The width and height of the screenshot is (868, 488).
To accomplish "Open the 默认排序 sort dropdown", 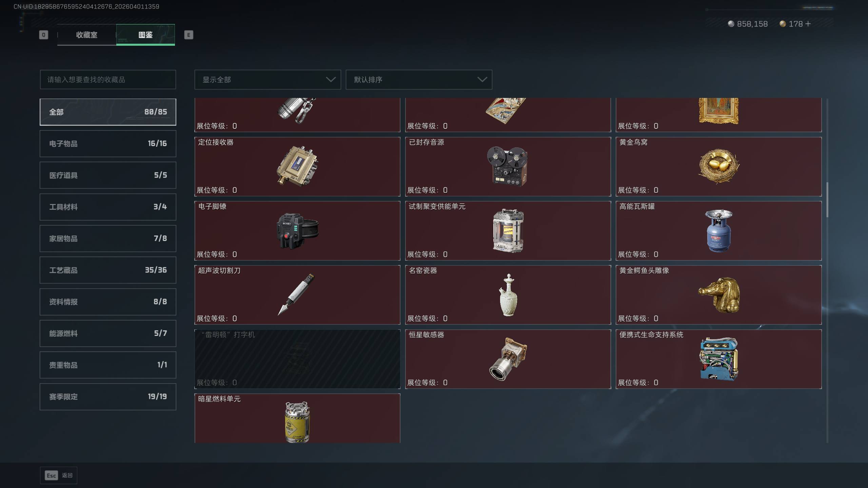I will 419,80.
